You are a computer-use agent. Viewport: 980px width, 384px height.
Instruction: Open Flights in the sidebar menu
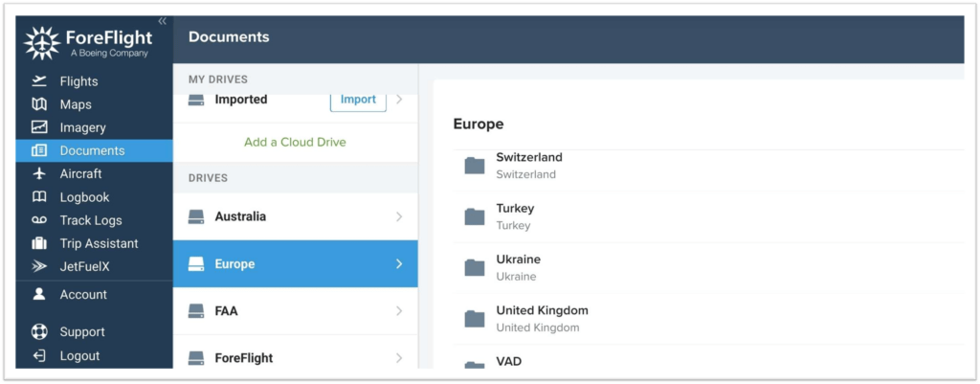point(78,81)
